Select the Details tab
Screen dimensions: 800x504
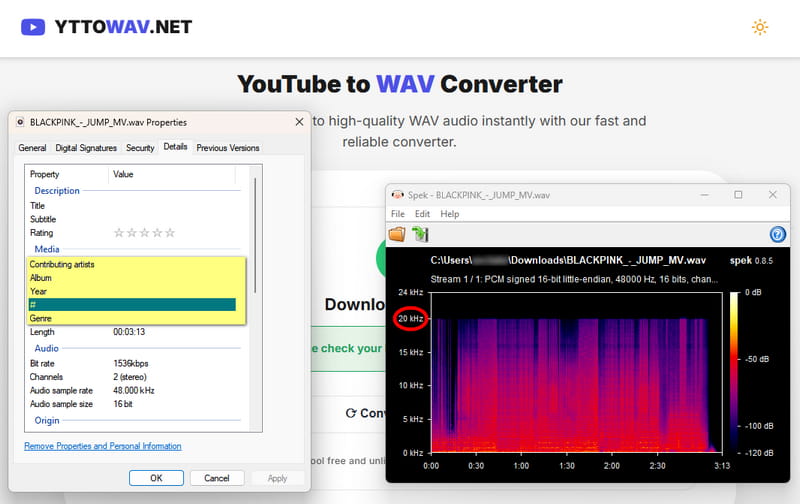pyautogui.click(x=175, y=146)
